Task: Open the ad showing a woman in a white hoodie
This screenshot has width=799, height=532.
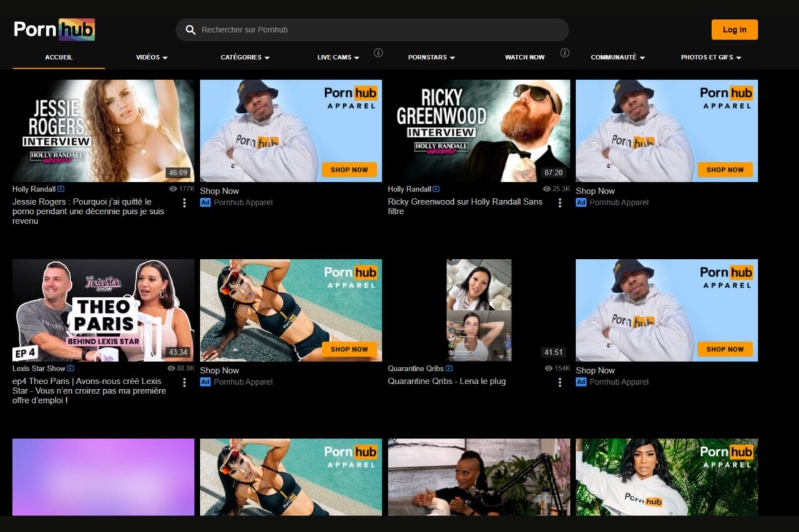Action: pyautogui.click(x=667, y=477)
